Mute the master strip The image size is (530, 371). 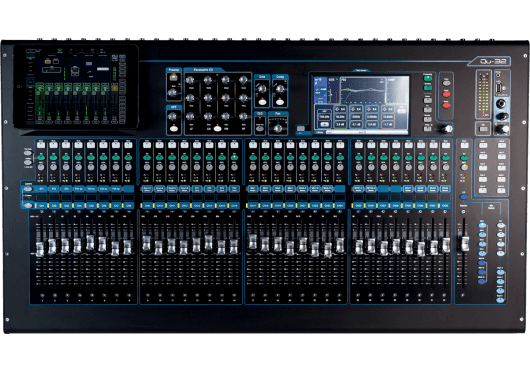coord(465,145)
